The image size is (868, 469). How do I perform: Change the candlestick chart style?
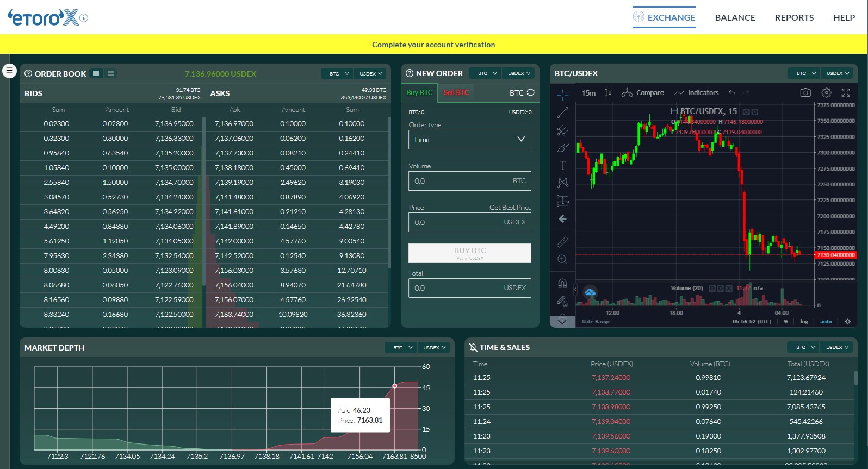click(x=608, y=92)
